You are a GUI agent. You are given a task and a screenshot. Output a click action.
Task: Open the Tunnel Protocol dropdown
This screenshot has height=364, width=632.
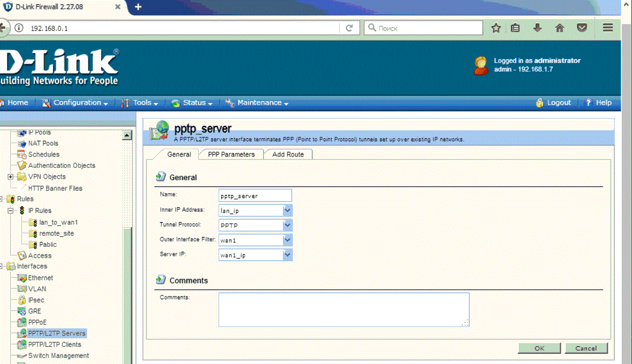pos(287,225)
